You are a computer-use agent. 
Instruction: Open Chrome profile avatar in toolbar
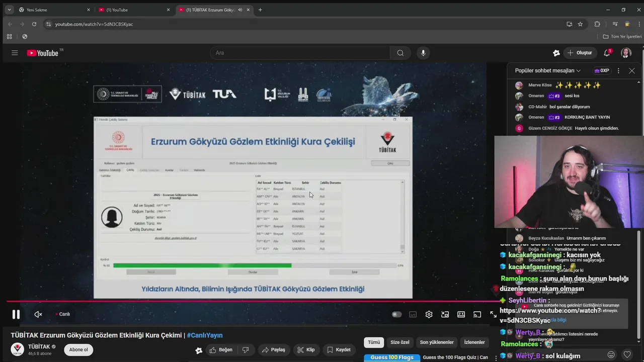point(627,24)
